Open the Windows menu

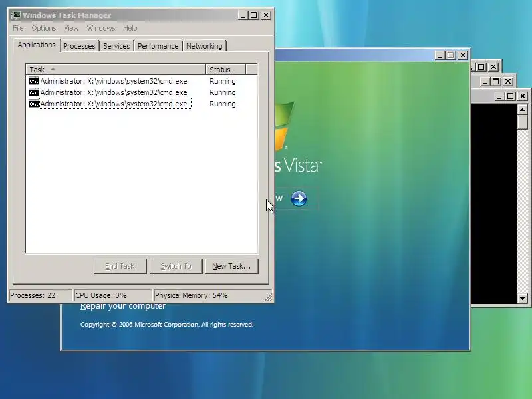101,28
